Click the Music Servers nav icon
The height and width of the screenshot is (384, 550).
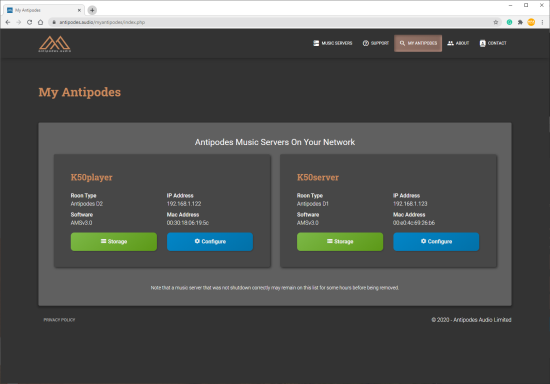(316, 43)
